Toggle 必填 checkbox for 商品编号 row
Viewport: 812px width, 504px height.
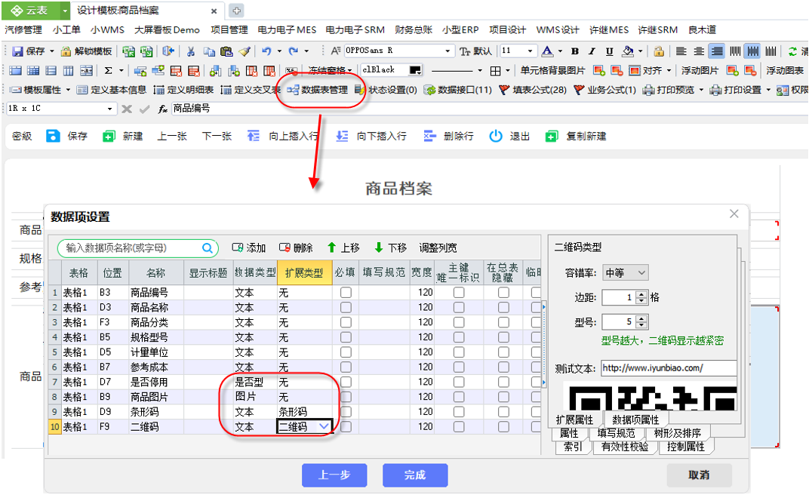(x=346, y=292)
